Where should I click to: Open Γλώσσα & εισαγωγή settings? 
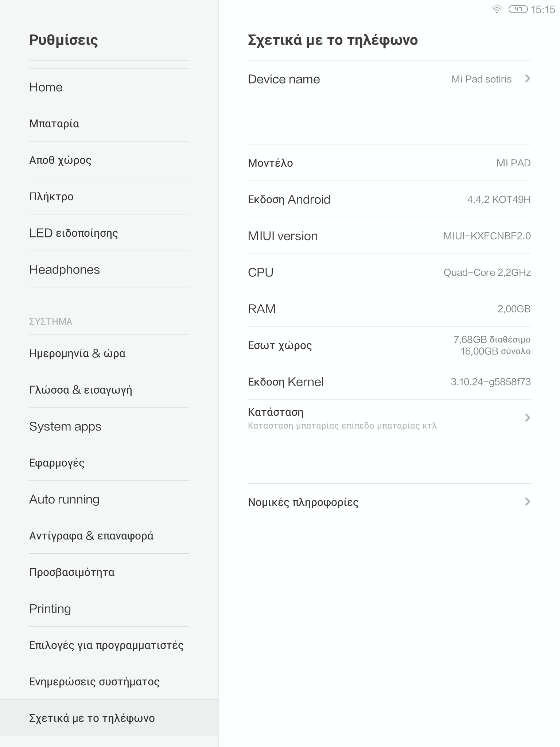point(109,390)
